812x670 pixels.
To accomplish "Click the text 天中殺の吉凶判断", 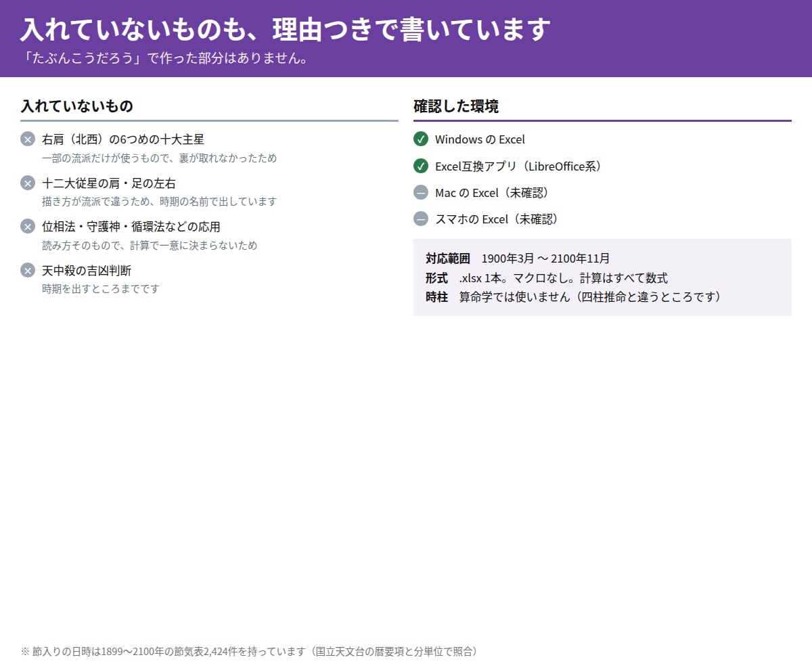I will [87, 271].
